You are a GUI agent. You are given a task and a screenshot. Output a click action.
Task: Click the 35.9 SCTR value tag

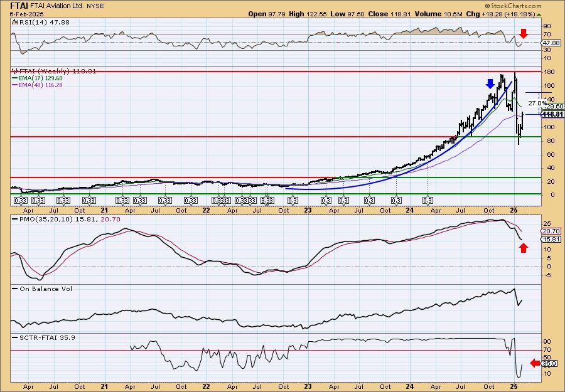click(549, 363)
